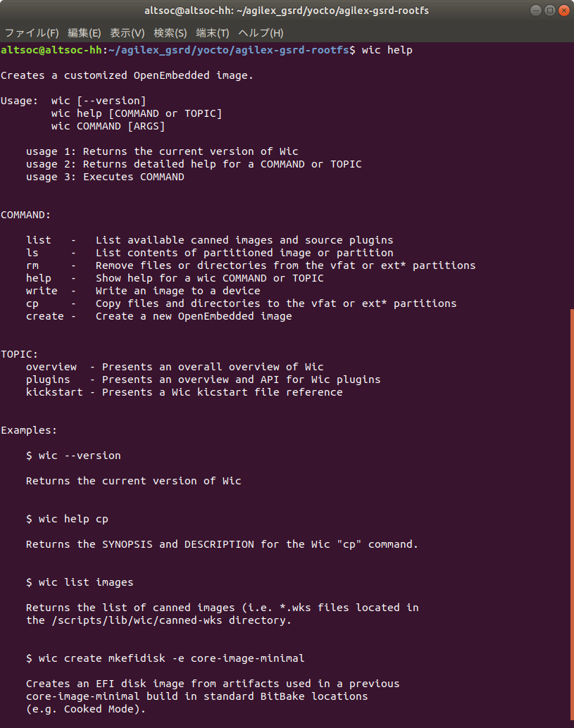574x728 pixels.
Task: Click the 'wic help' command at prompt
Action: [x=387, y=50]
